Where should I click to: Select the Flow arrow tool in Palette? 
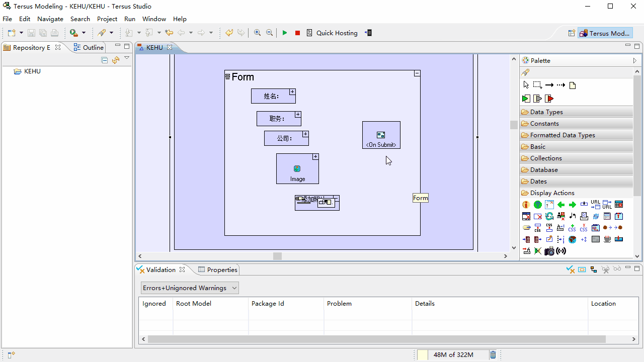tap(549, 85)
